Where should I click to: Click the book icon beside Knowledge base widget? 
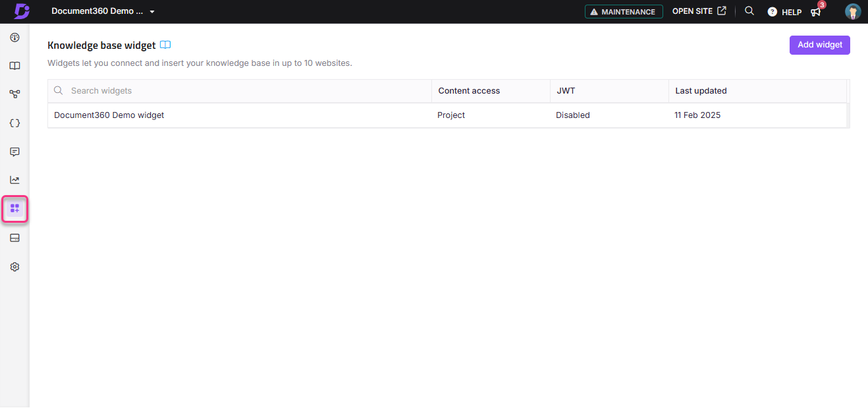[165, 45]
